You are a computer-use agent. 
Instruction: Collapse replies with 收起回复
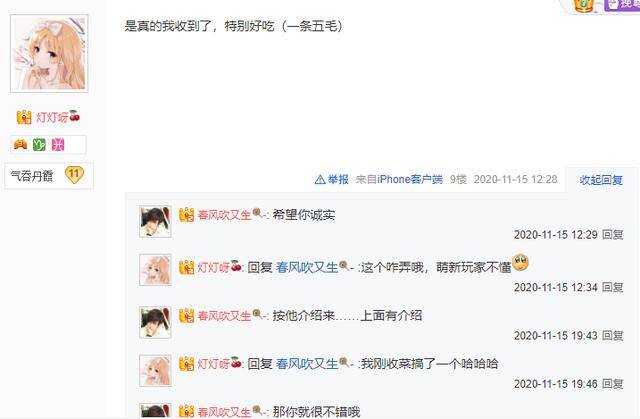601,180
